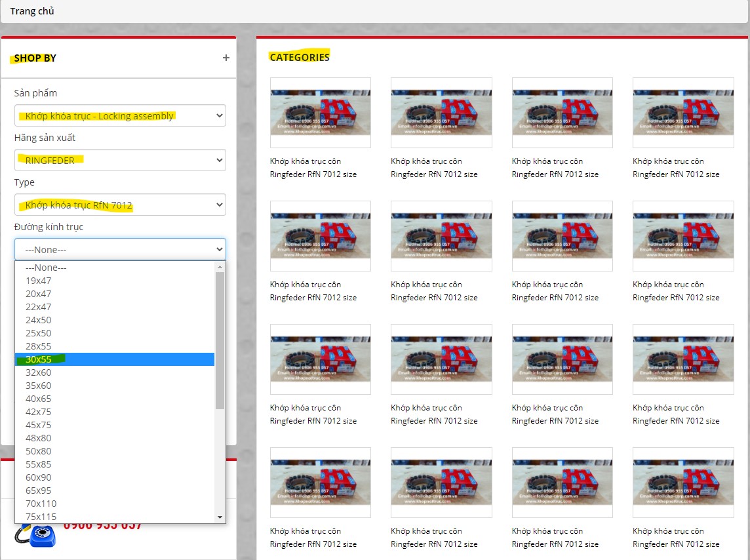Screen dimensions: 750x560
Task: Open first product thumbnail in third row
Action: [x=321, y=359]
